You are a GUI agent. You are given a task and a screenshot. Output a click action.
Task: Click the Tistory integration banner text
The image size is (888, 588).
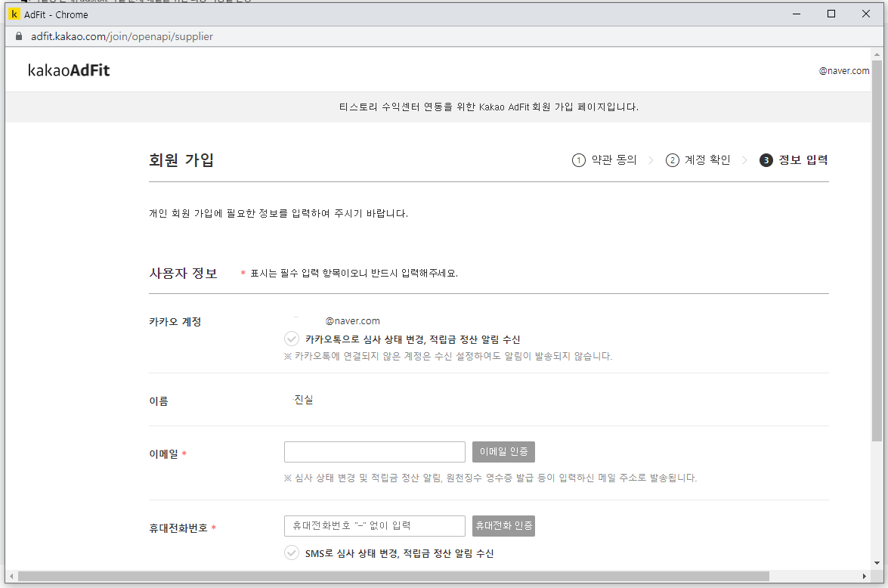click(489, 107)
